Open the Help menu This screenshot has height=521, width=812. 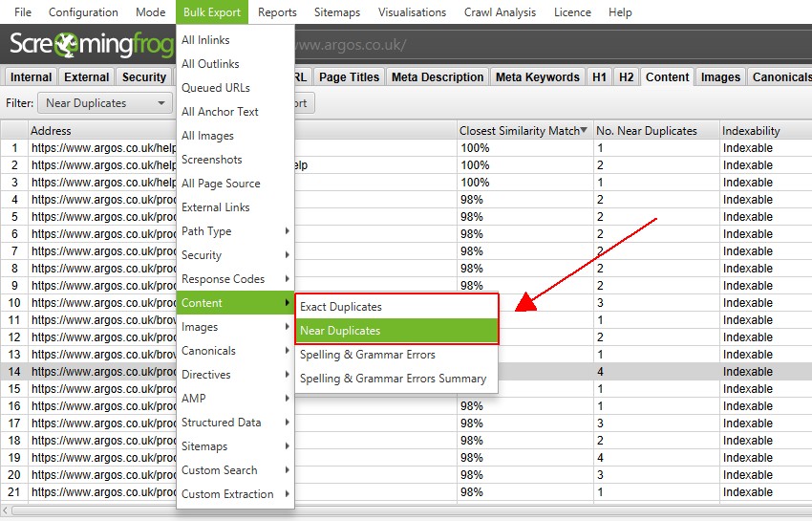click(620, 11)
